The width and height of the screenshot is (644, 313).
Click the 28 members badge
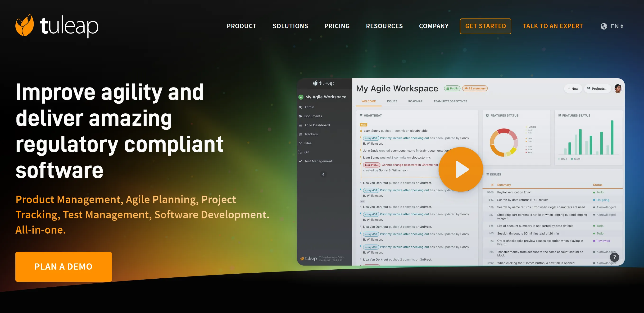[475, 88]
